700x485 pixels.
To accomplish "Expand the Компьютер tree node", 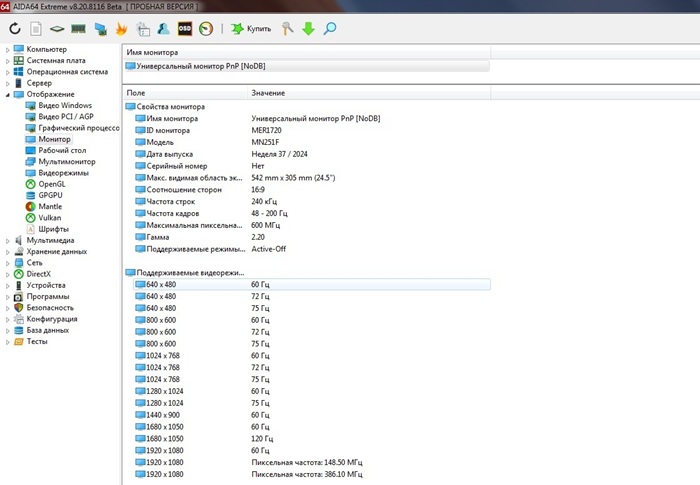I will point(7,49).
